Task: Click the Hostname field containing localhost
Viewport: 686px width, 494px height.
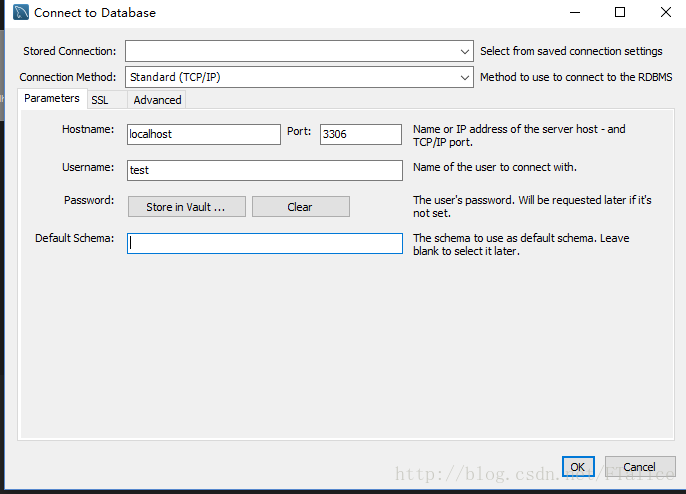Action: (x=204, y=134)
